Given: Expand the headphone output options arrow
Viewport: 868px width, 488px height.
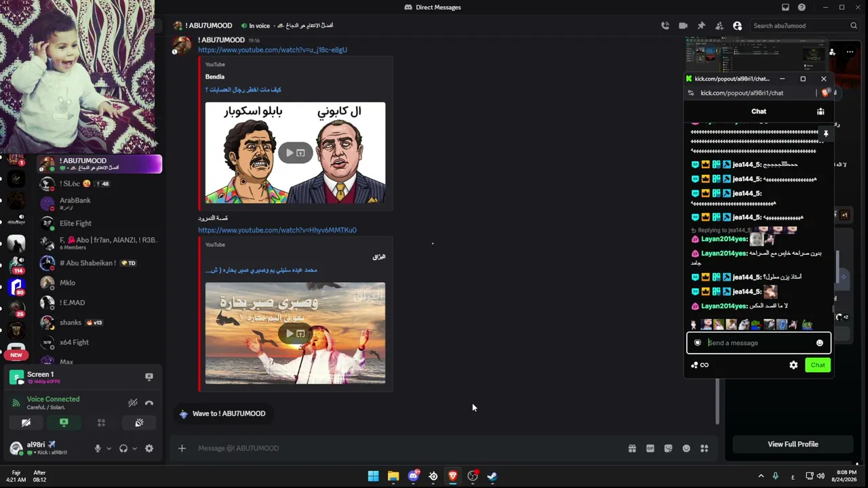Looking at the screenshot, I should coord(134,448).
